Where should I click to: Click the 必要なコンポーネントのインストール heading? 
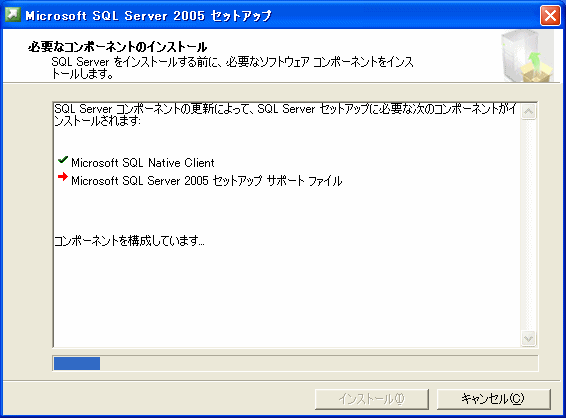coord(117,47)
